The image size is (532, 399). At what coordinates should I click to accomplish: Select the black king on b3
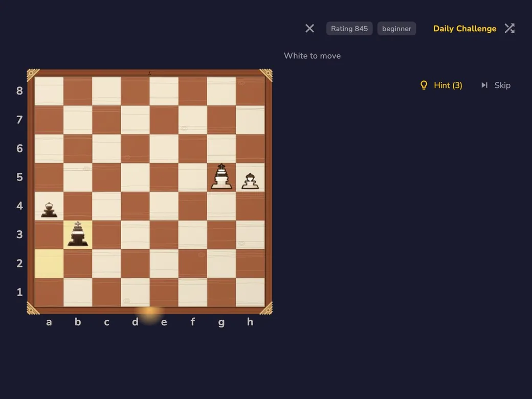(x=78, y=234)
